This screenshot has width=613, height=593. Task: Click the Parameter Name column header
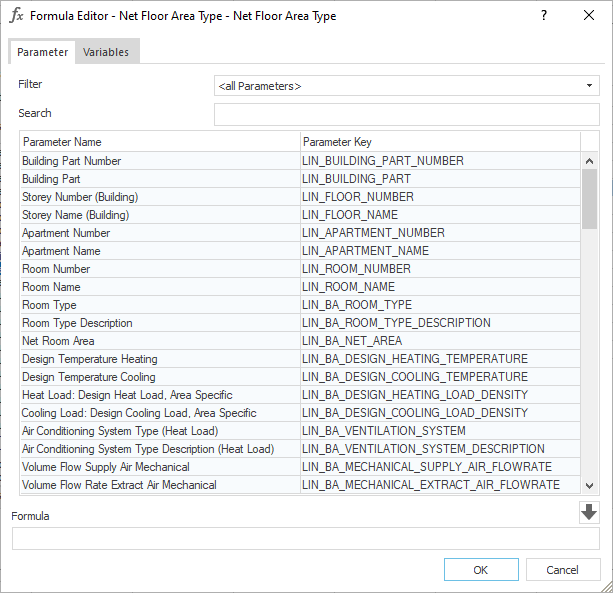tap(160, 142)
